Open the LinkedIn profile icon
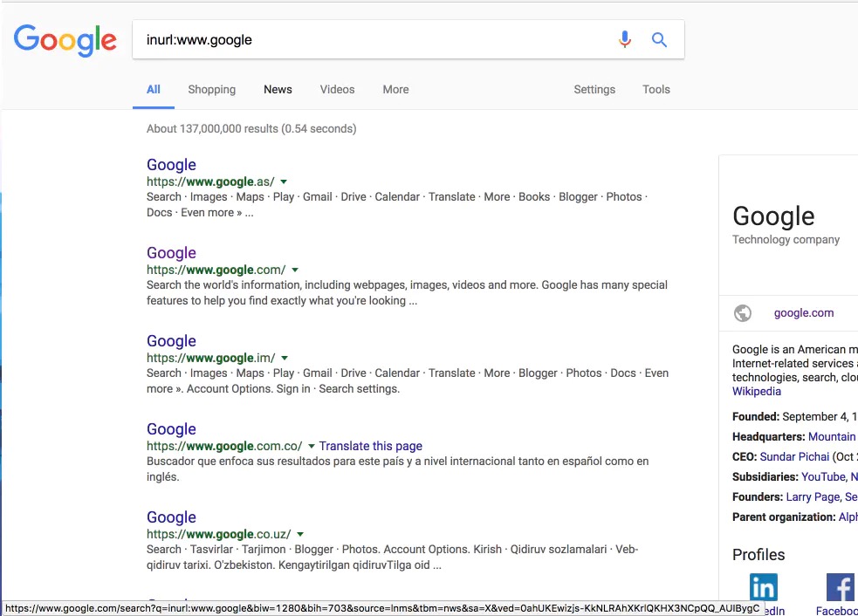This screenshot has height=616, width=858. [764, 587]
